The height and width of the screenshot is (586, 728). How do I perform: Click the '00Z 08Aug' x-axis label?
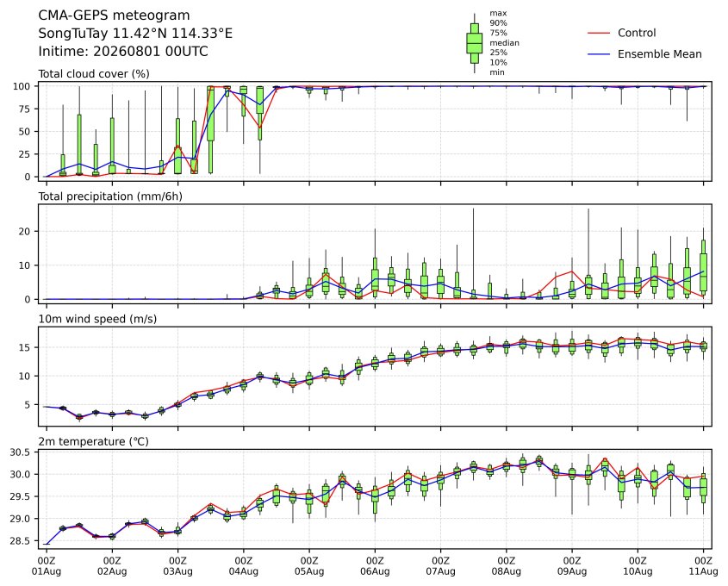click(x=506, y=566)
